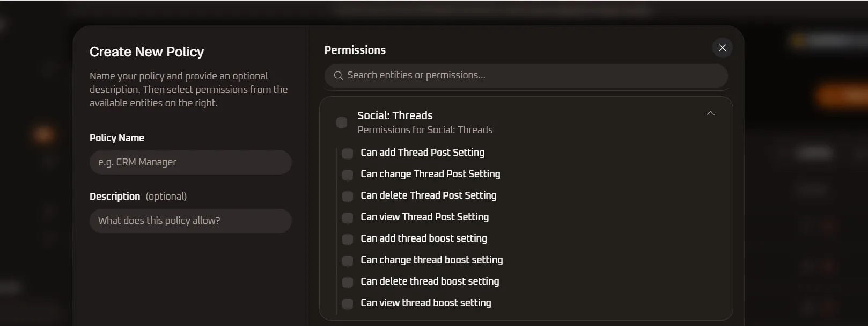Image resolution: width=868 pixels, height=326 pixels.
Task: Click the Social: Threads heading text
Action: (x=395, y=115)
